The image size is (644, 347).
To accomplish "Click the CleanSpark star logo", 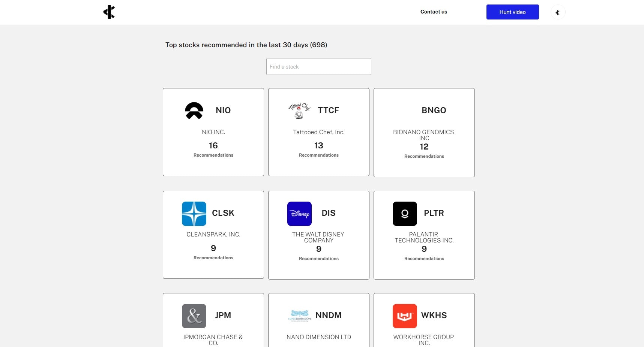I will [x=194, y=214].
